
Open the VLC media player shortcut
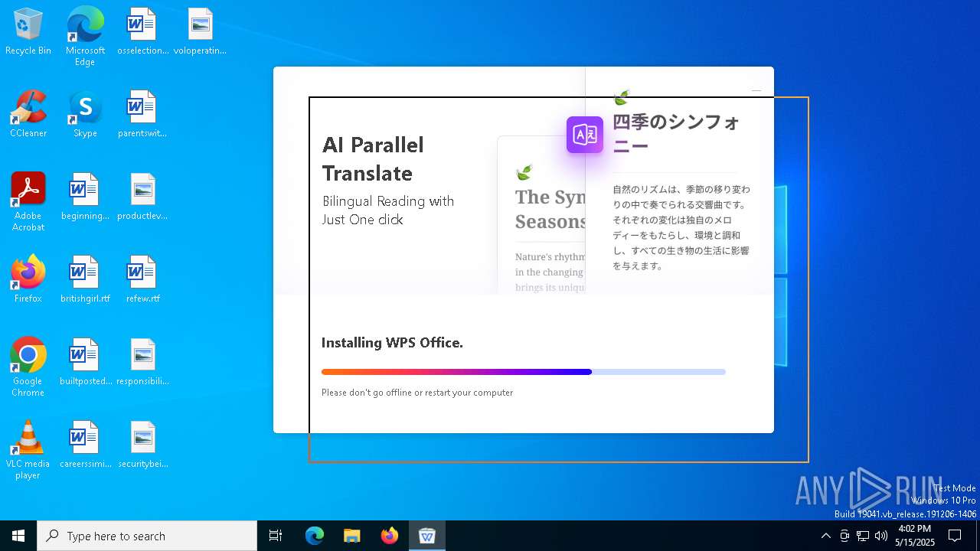[x=28, y=450]
